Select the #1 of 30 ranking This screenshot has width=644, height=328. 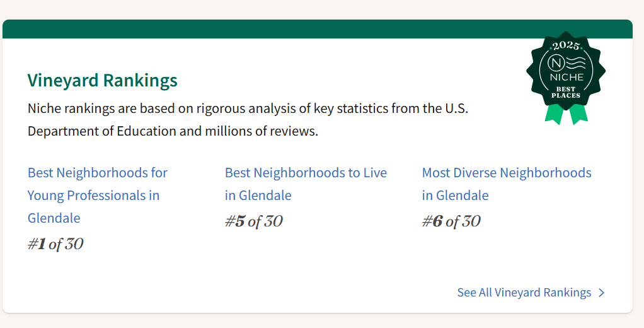pyautogui.click(x=55, y=244)
